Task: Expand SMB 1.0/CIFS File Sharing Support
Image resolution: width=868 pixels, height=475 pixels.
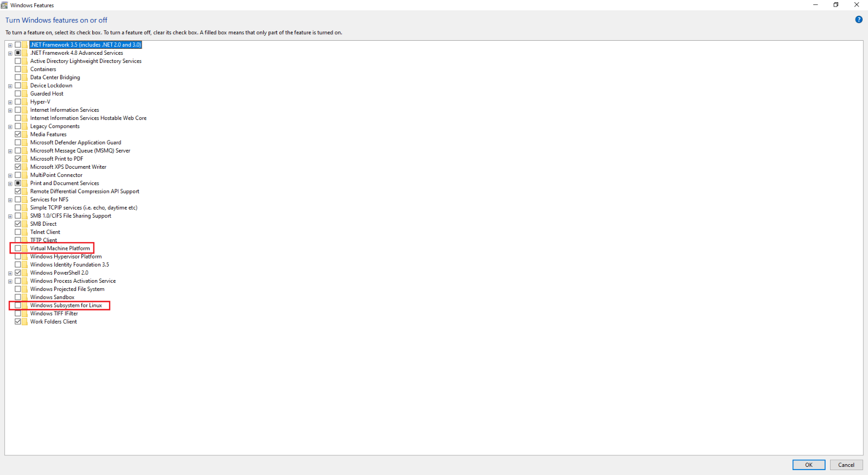Action: tap(10, 216)
